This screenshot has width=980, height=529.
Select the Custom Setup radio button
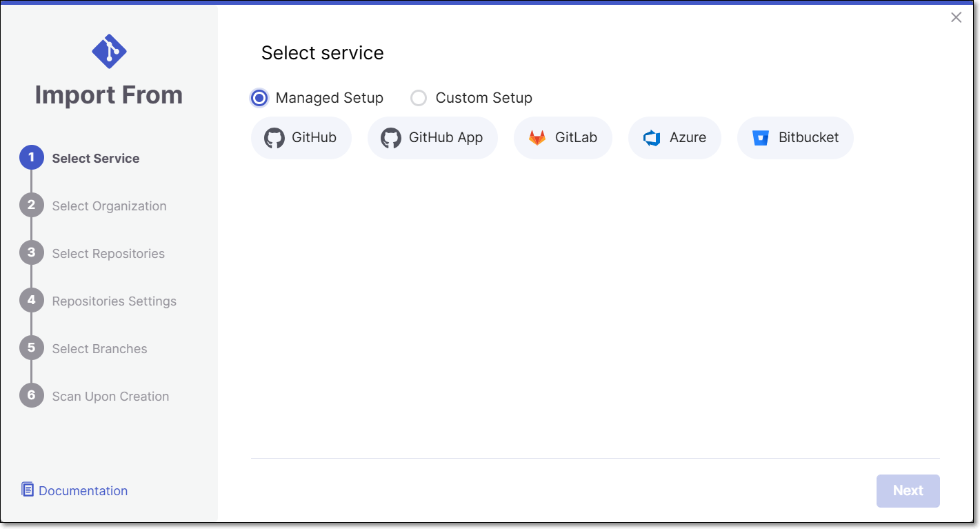419,98
